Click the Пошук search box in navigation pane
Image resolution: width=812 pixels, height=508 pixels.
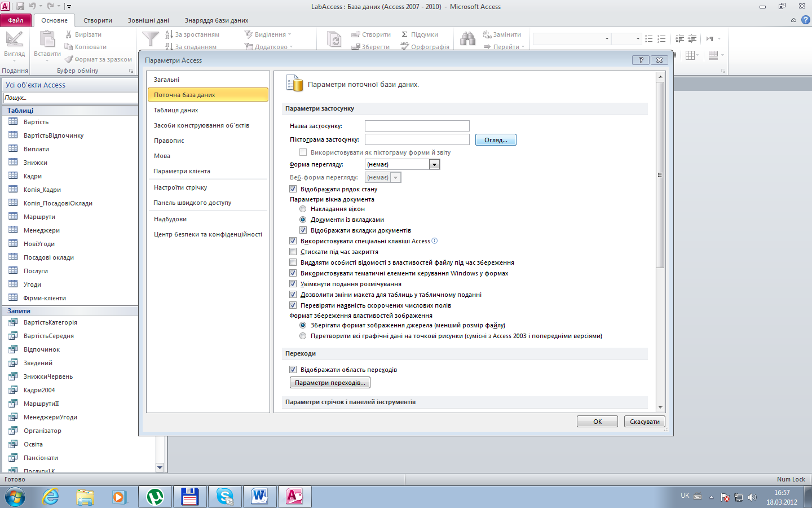point(70,98)
